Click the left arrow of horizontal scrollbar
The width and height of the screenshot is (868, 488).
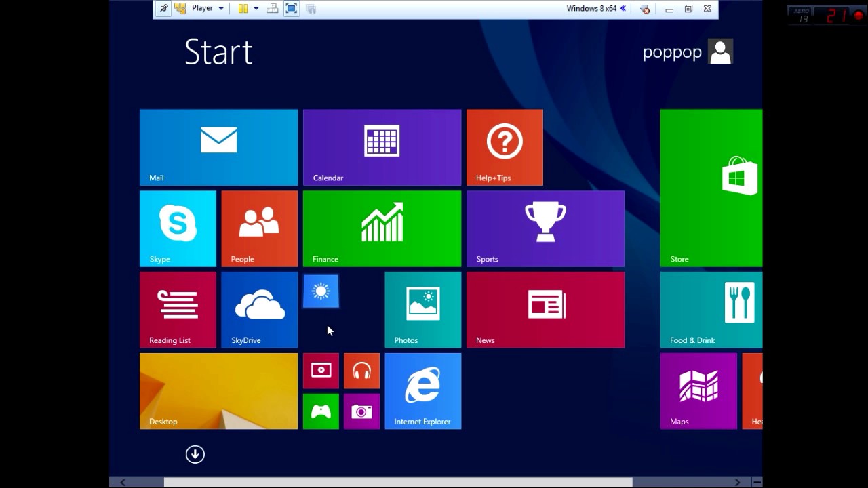[122, 482]
